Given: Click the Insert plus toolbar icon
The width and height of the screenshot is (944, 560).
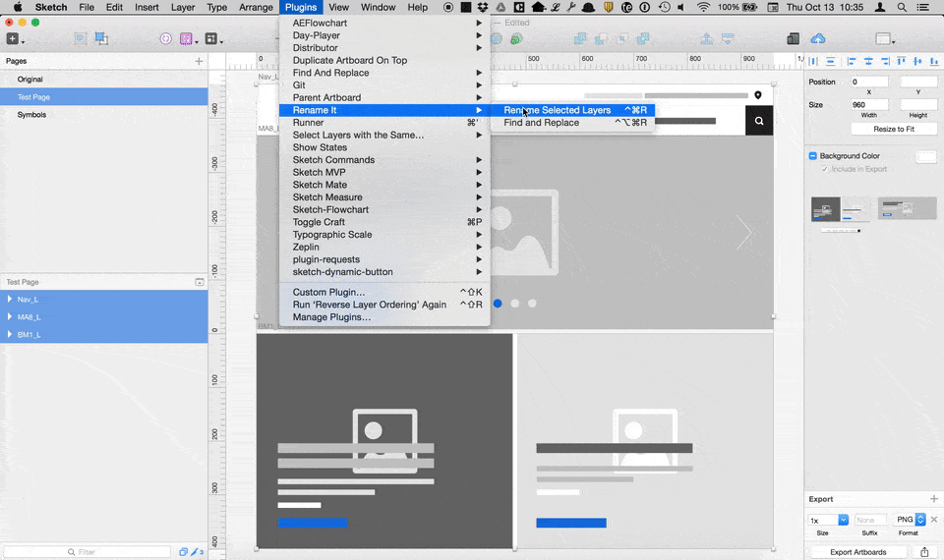Looking at the screenshot, I should 13,39.
